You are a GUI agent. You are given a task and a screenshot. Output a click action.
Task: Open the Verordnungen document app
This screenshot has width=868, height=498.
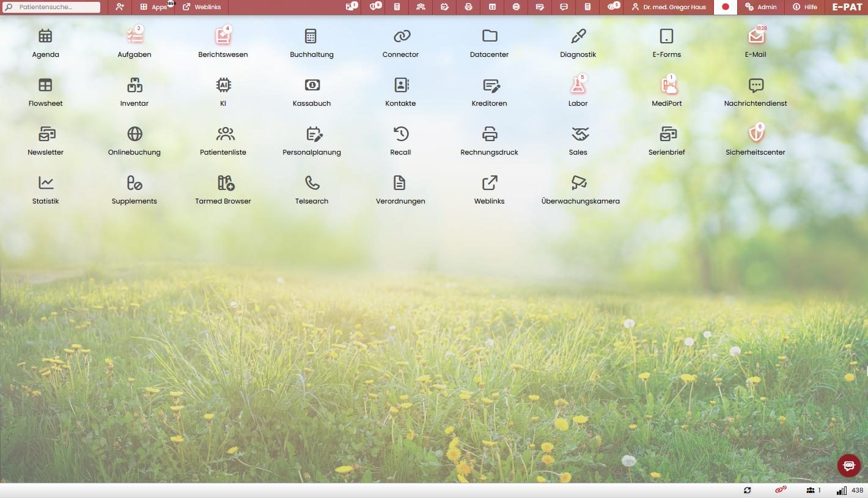click(400, 189)
